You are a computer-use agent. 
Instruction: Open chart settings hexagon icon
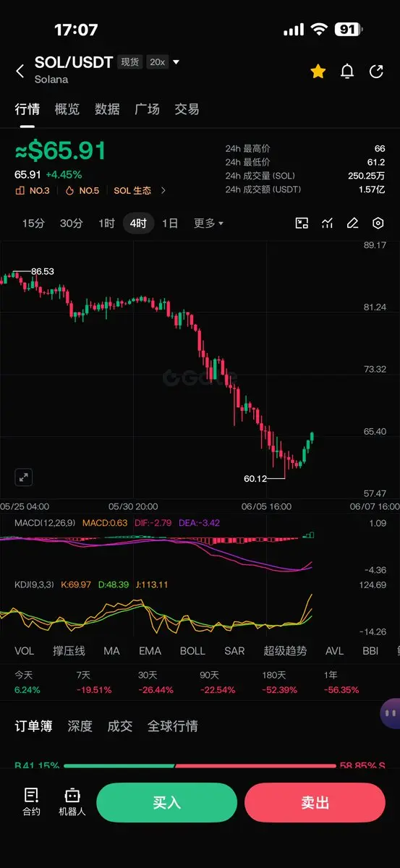pos(378,224)
